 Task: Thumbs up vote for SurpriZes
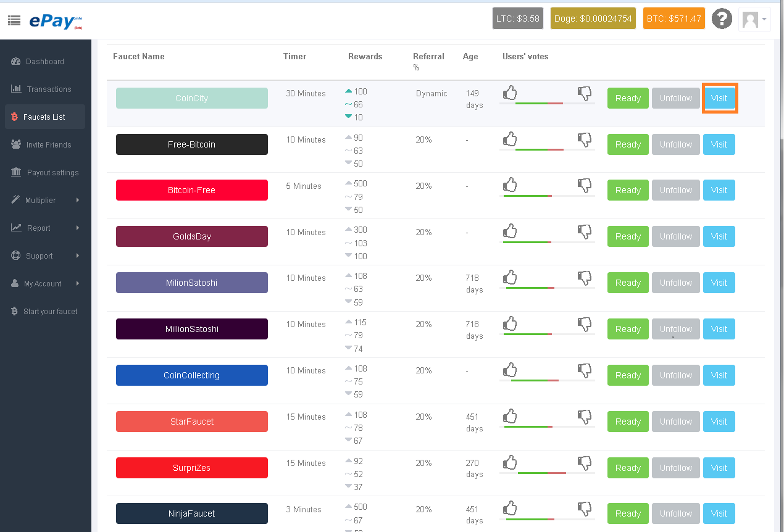point(510,463)
